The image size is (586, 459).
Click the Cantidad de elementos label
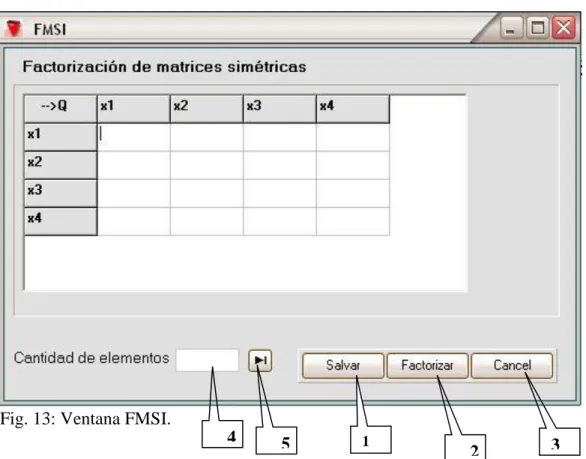point(92,358)
